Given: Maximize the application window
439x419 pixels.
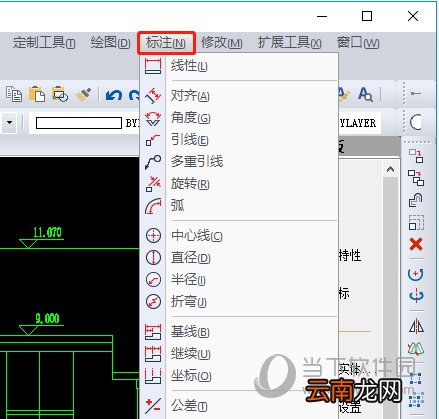Looking at the screenshot, I should tap(367, 16).
